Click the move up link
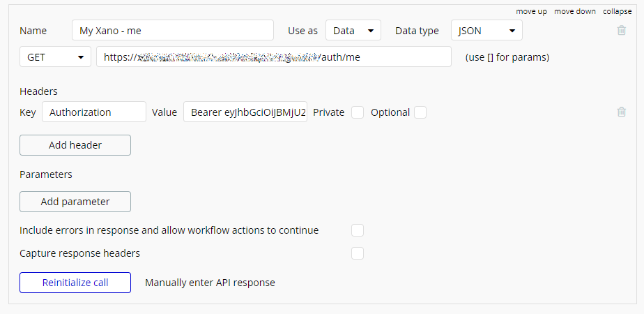 pos(531,12)
